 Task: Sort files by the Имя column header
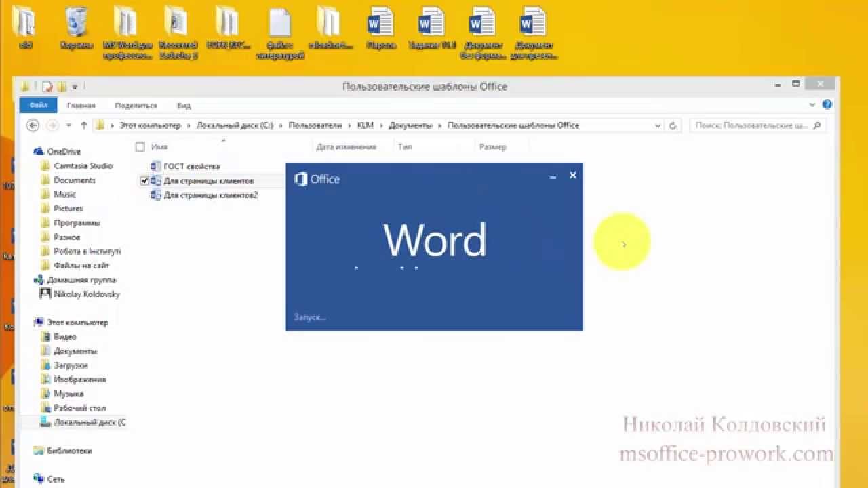[x=159, y=147]
